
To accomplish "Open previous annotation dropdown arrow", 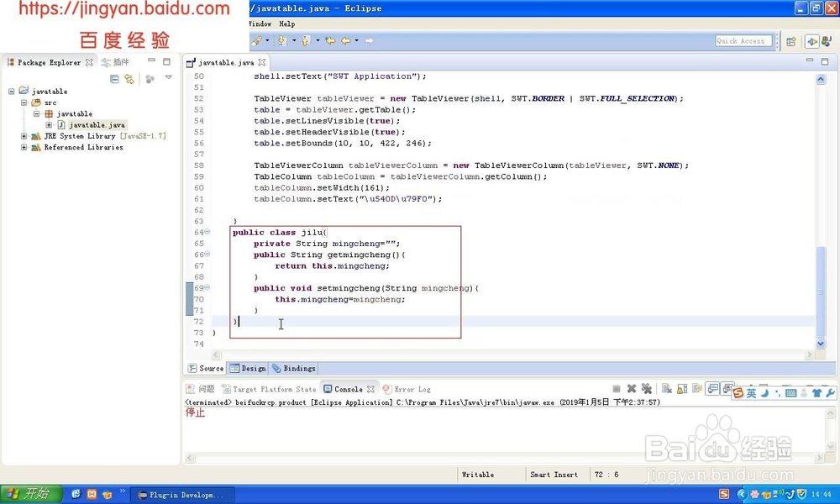I will click(x=318, y=40).
